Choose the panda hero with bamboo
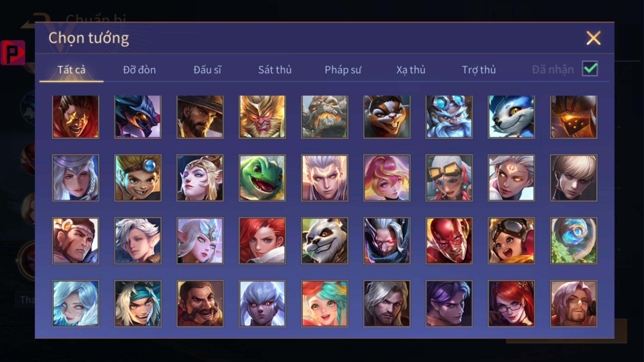Image resolution: width=644 pixels, height=362 pixels. point(324,241)
